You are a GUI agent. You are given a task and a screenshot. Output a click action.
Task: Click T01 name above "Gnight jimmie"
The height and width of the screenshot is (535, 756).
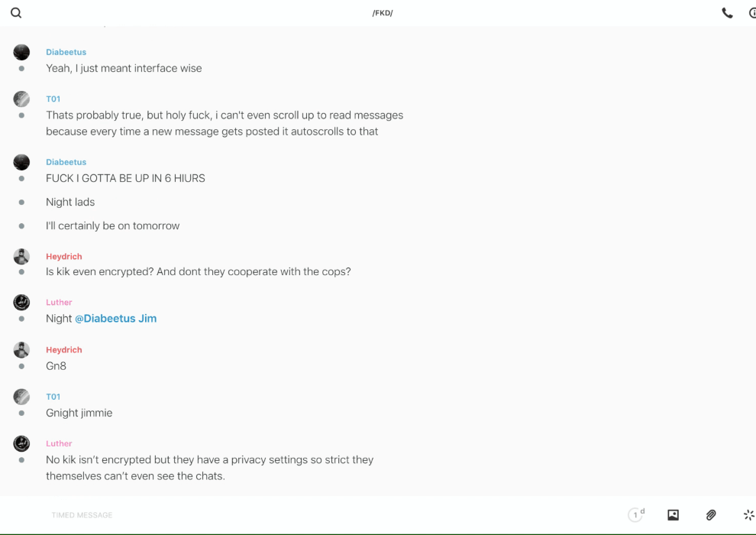(x=53, y=397)
